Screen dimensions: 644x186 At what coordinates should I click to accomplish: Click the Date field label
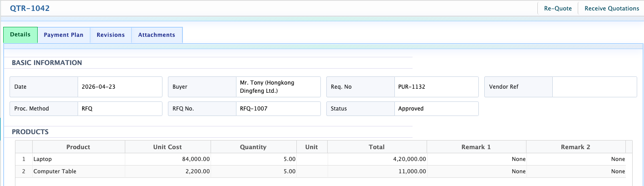[20, 87]
